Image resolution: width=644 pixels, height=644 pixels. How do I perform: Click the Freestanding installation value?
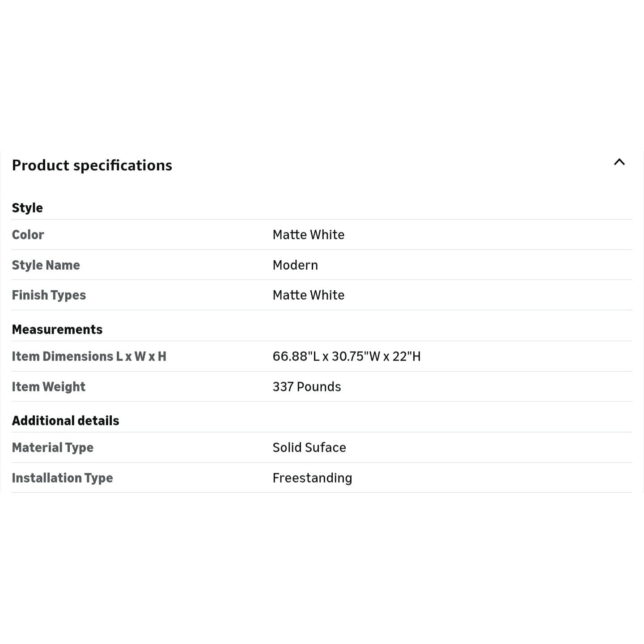[312, 478]
